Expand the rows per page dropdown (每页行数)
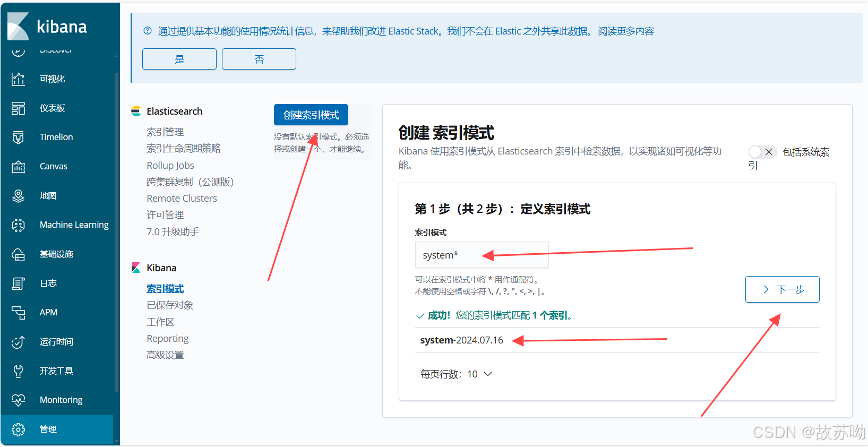The width and height of the screenshot is (868, 447). (456, 374)
